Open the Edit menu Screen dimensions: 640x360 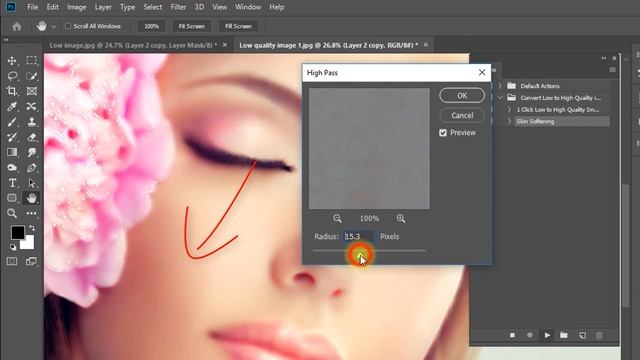[53, 7]
